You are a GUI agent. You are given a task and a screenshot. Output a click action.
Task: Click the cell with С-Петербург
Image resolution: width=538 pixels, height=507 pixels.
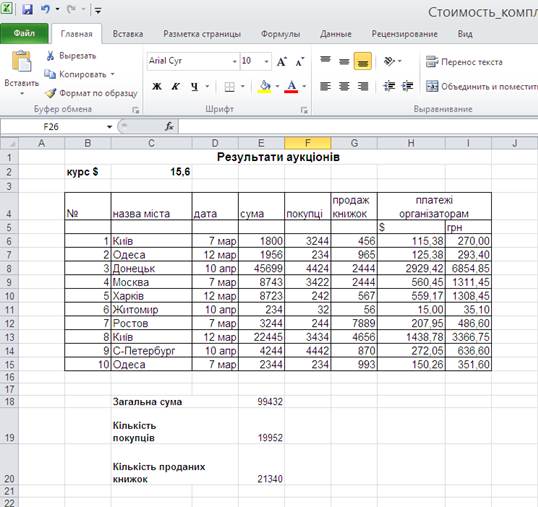click(x=151, y=351)
